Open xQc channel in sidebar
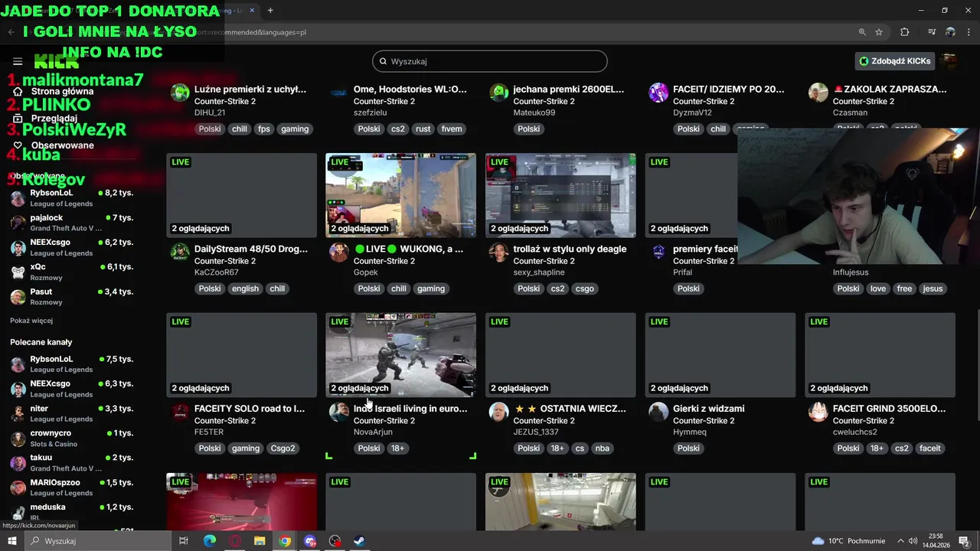The width and height of the screenshot is (980, 551). [x=73, y=272]
